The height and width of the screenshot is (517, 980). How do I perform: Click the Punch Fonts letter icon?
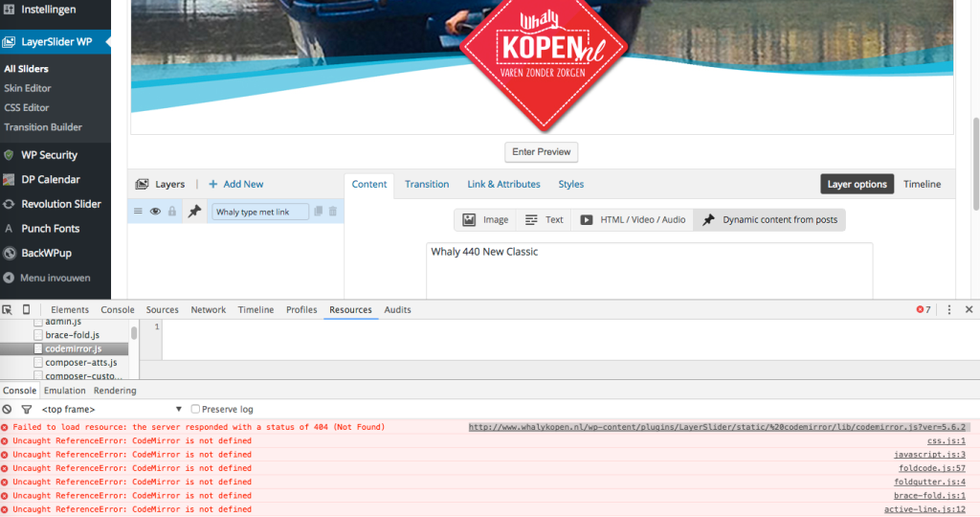[x=9, y=228]
